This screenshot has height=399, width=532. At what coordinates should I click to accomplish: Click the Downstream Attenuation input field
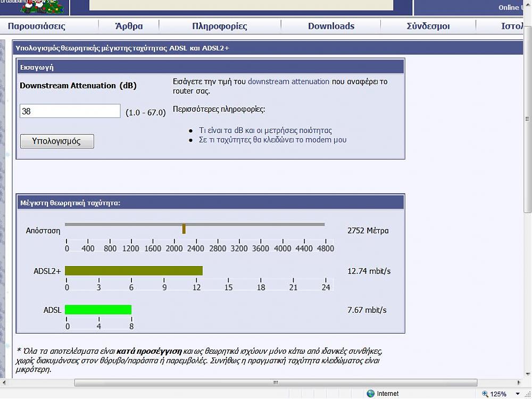point(70,111)
